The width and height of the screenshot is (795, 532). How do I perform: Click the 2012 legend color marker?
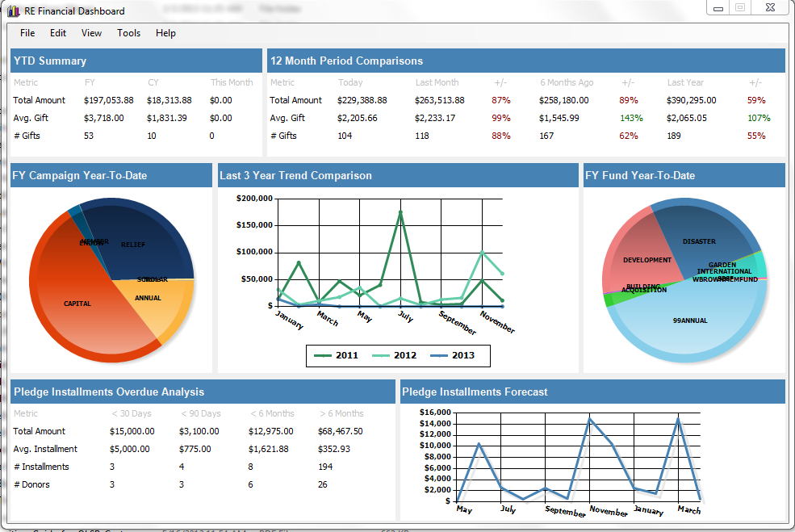(x=381, y=355)
